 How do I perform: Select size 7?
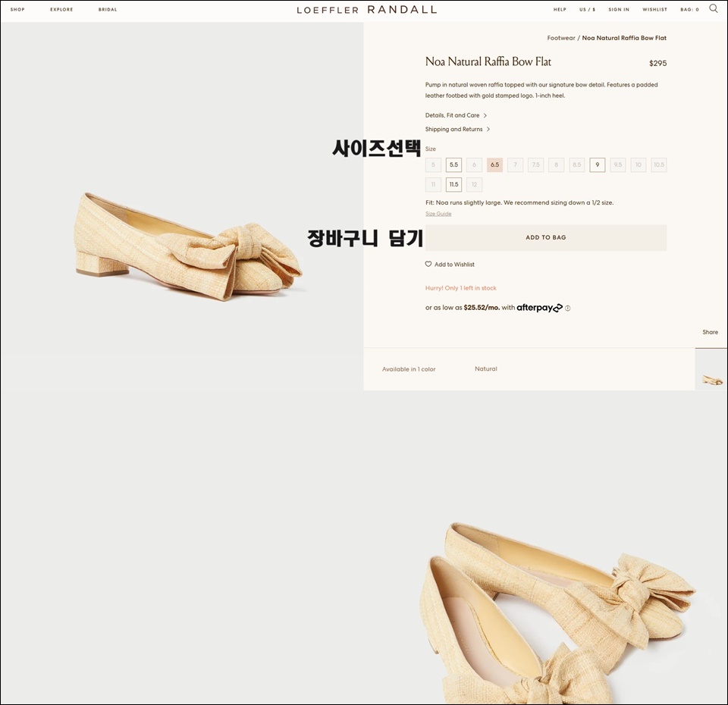516,164
